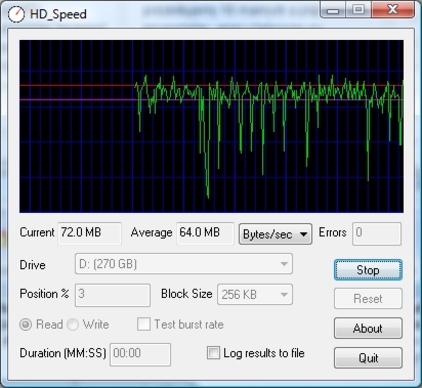Stop the running speed test
422x388 pixels.
click(x=368, y=270)
